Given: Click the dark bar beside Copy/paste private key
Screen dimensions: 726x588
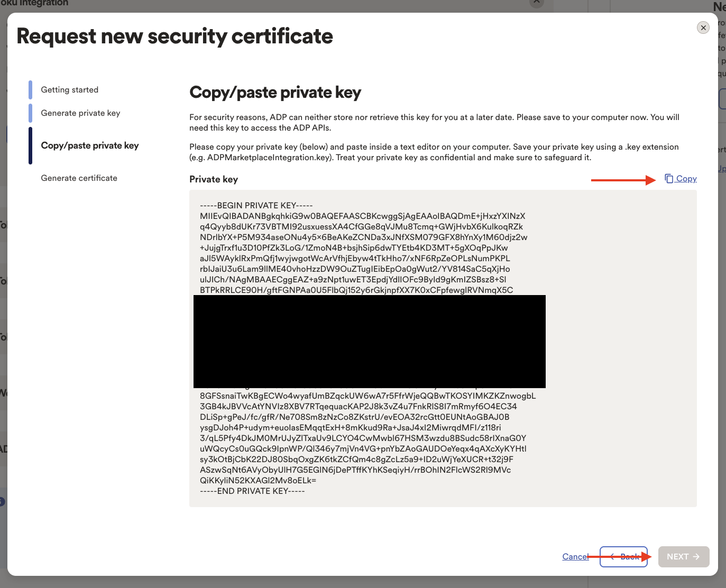Looking at the screenshot, I should coord(30,145).
